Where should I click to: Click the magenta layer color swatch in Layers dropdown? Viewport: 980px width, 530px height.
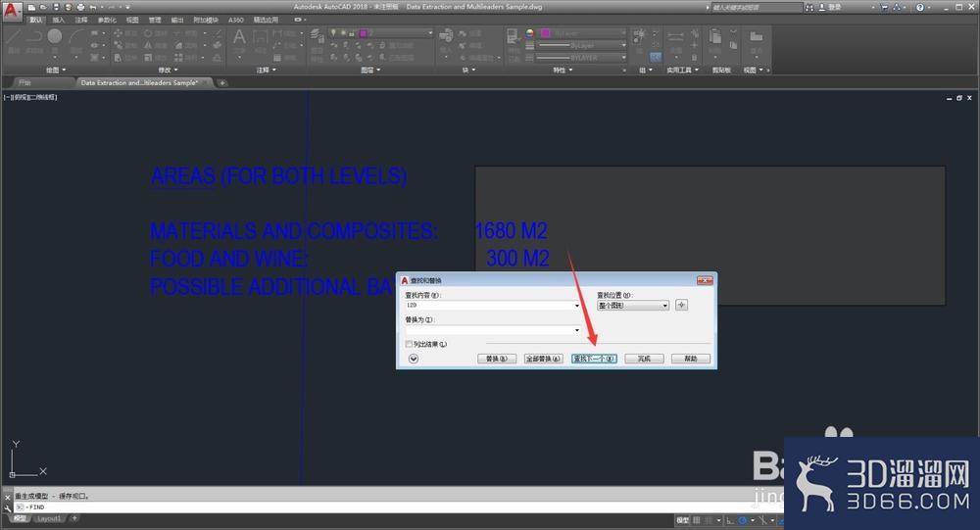363,33
